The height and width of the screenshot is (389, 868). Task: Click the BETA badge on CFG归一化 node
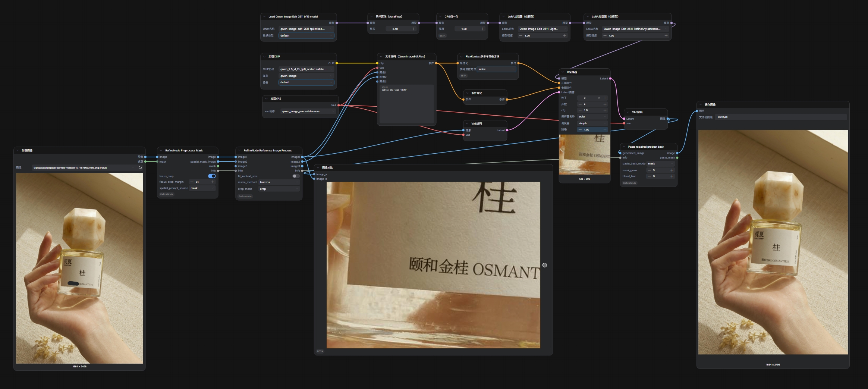pos(442,36)
